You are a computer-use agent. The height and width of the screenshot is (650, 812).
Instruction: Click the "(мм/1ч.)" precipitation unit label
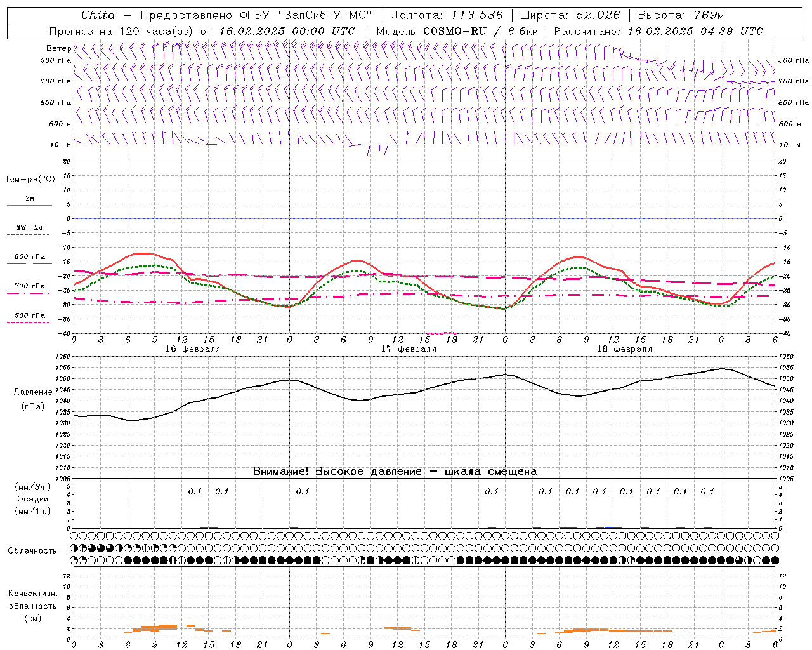pos(33,511)
